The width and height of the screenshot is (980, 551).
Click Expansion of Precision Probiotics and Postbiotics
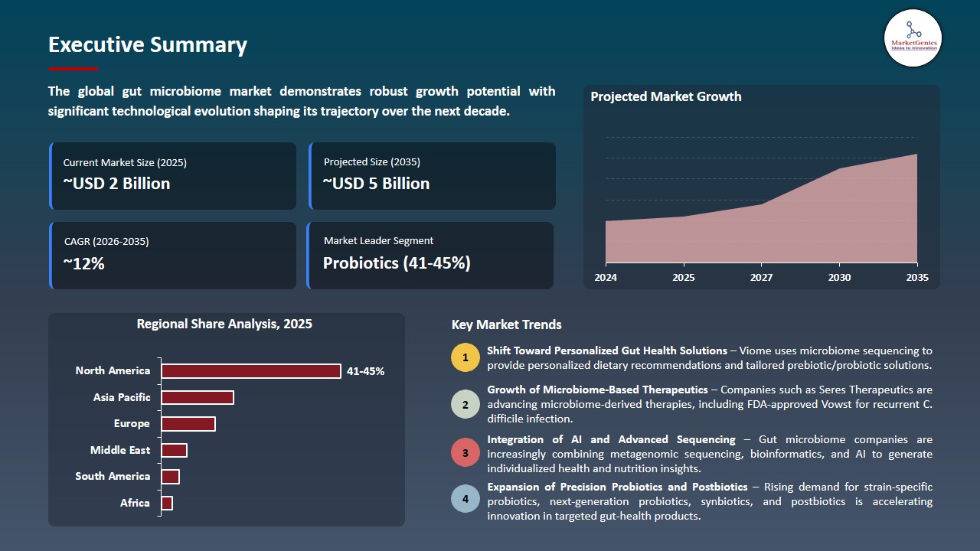pyautogui.click(x=617, y=487)
